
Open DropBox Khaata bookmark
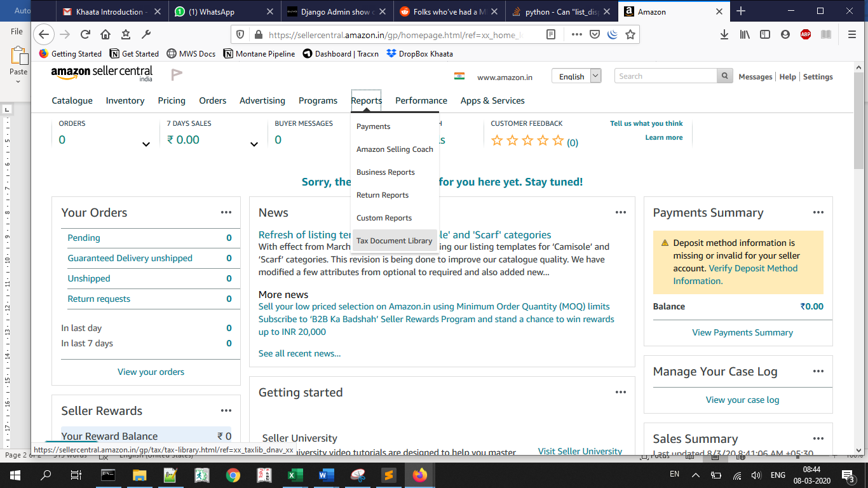pos(419,54)
